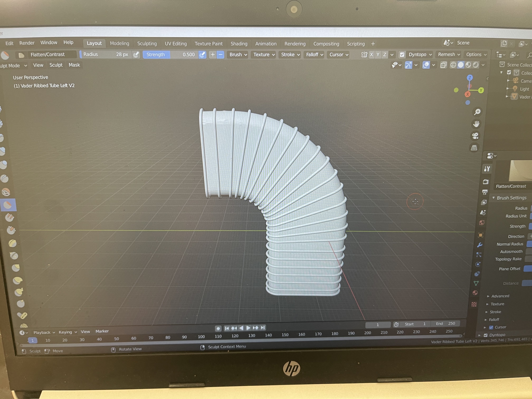Image resolution: width=532 pixels, height=399 pixels.
Task: Open the Object properties orange square tab
Action: pyautogui.click(x=480, y=235)
